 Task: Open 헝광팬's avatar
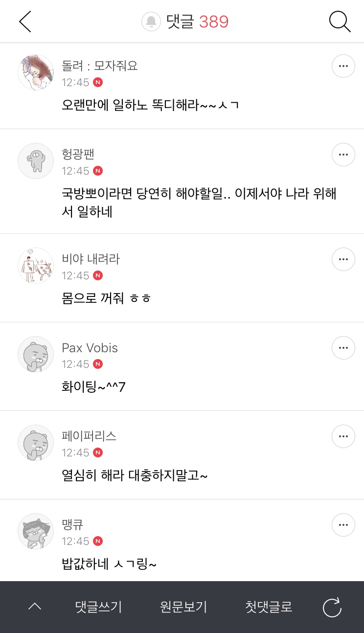tap(36, 161)
